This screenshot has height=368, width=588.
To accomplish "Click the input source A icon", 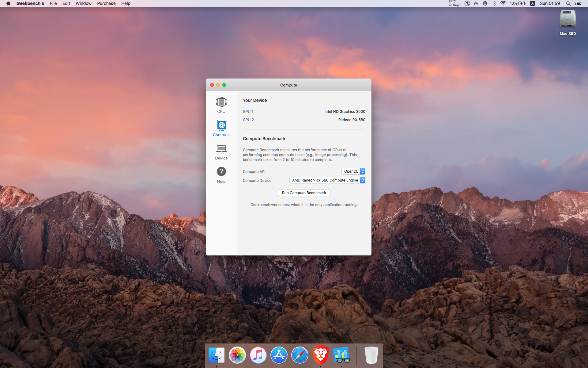I will tap(533, 3).
